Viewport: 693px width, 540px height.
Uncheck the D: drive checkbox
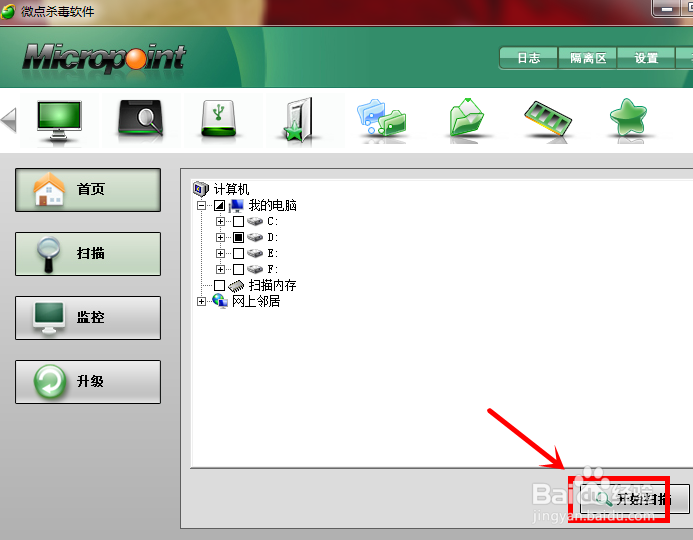[238, 237]
